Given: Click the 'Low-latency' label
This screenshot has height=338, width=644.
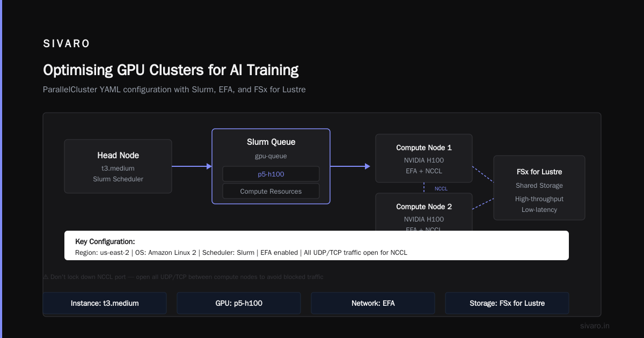Looking at the screenshot, I should (x=539, y=210).
